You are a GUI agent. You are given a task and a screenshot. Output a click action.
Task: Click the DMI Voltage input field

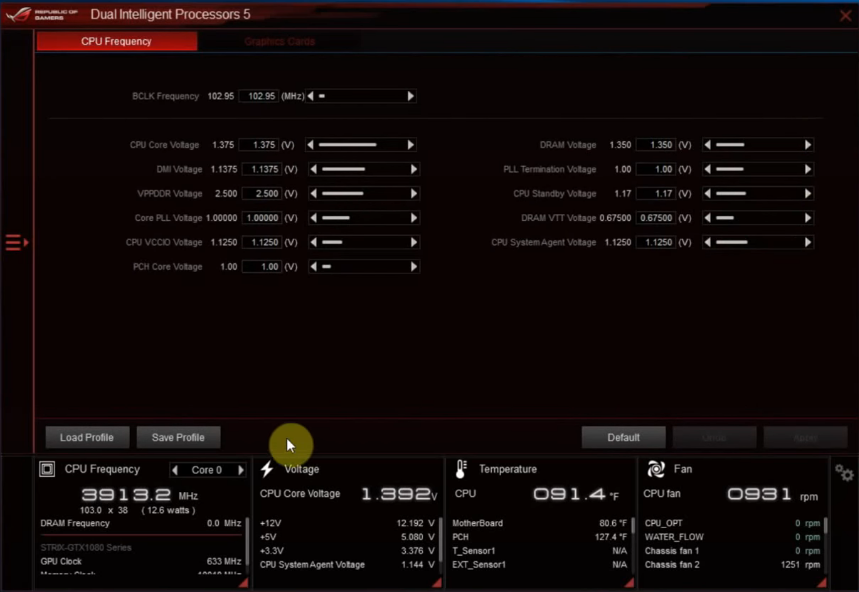coord(262,169)
